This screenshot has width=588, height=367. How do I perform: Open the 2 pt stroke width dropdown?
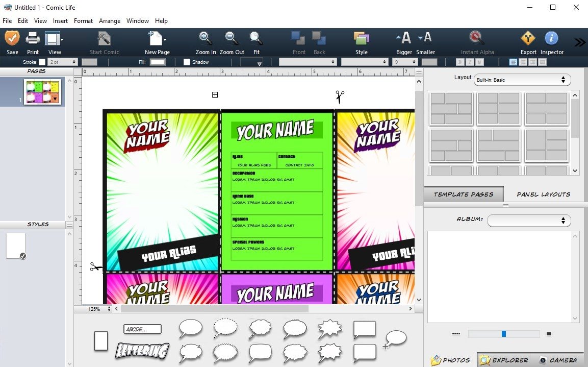coord(63,62)
